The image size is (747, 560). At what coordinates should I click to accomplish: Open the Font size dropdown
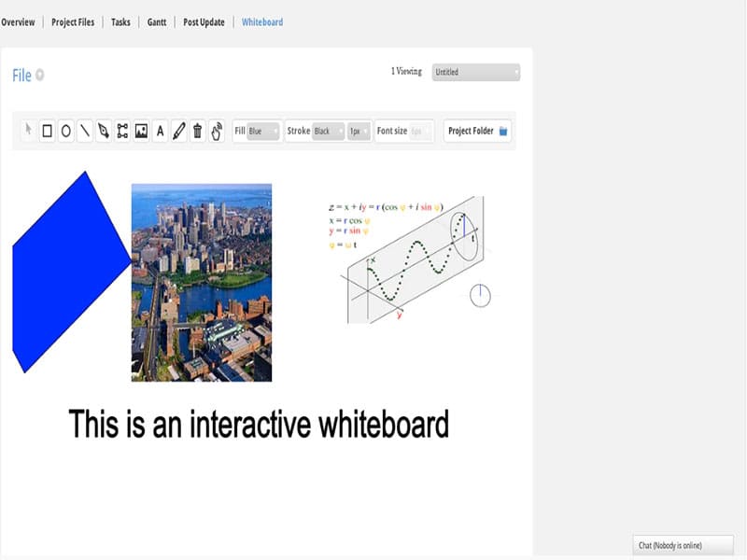pos(421,131)
